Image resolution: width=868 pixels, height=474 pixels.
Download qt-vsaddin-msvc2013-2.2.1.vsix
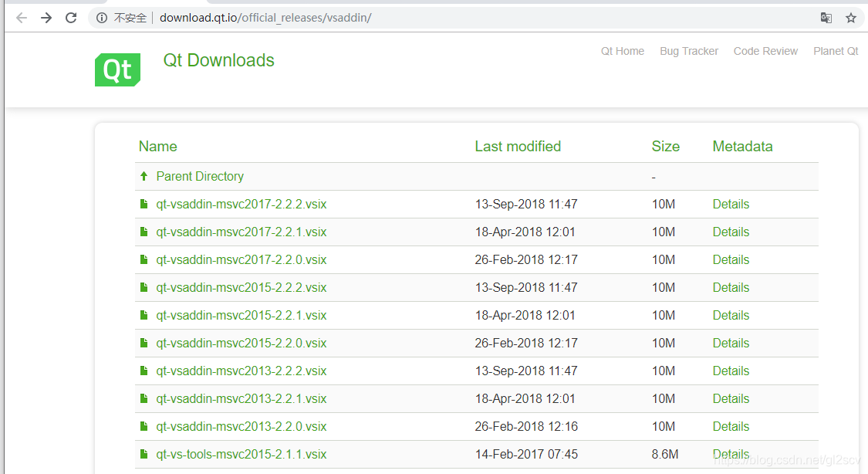241,398
